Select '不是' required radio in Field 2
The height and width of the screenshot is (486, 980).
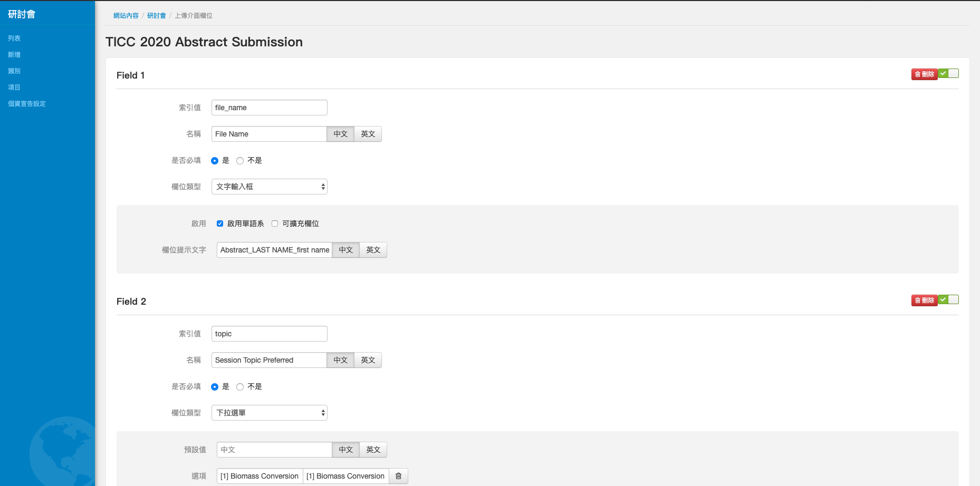(x=240, y=387)
